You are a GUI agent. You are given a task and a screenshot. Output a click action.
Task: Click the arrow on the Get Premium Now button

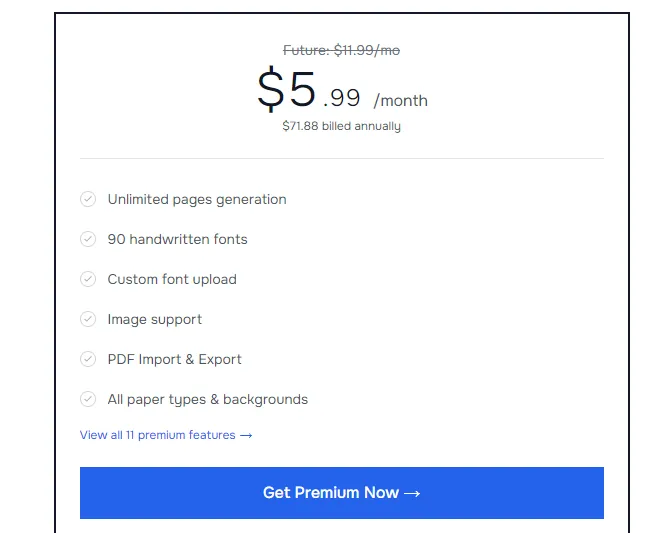click(411, 493)
